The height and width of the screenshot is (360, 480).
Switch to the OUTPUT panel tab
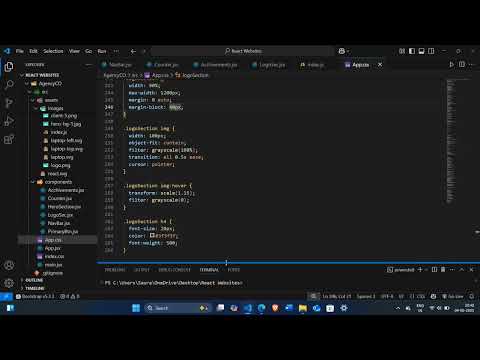coord(142,270)
